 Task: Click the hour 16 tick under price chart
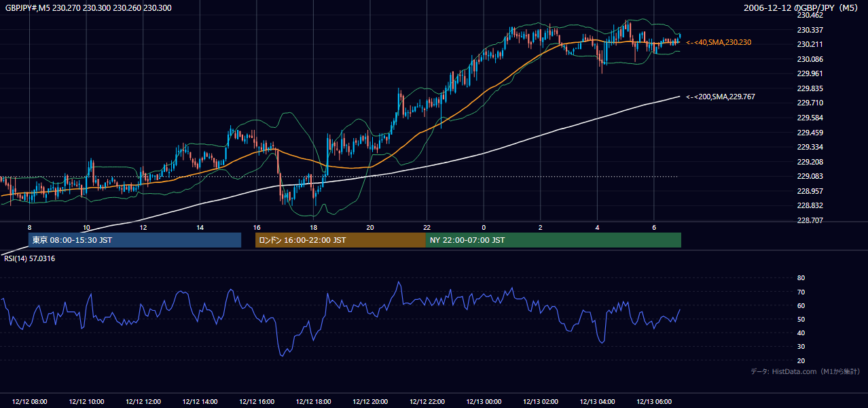257,227
